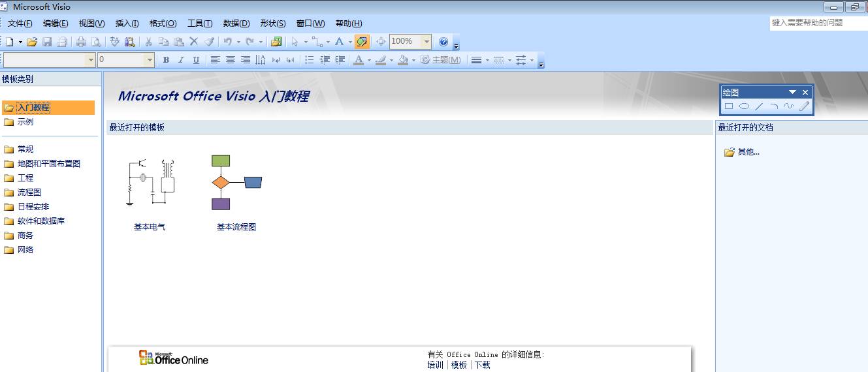Open the 基本电气 template thumbnail
This screenshot has height=372, width=868.
coord(150,183)
